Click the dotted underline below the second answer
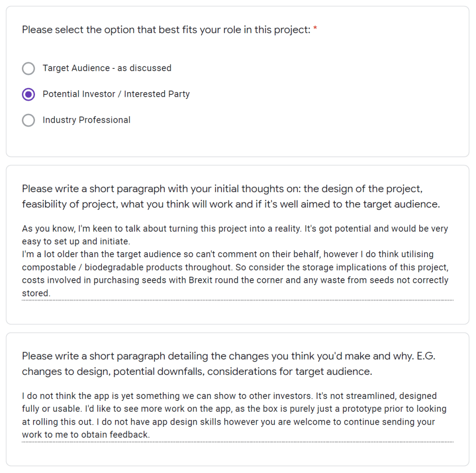This screenshot has width=476, height=473. pos(237,442)
